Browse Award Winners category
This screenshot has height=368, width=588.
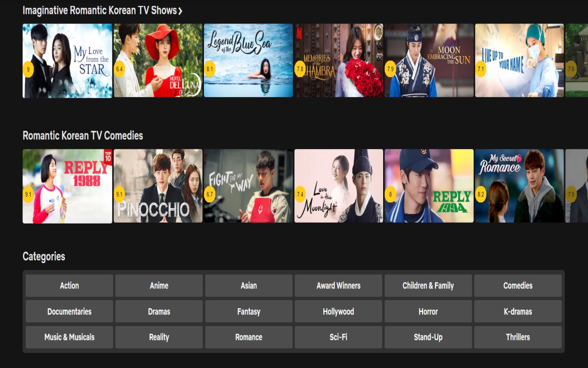339,286
